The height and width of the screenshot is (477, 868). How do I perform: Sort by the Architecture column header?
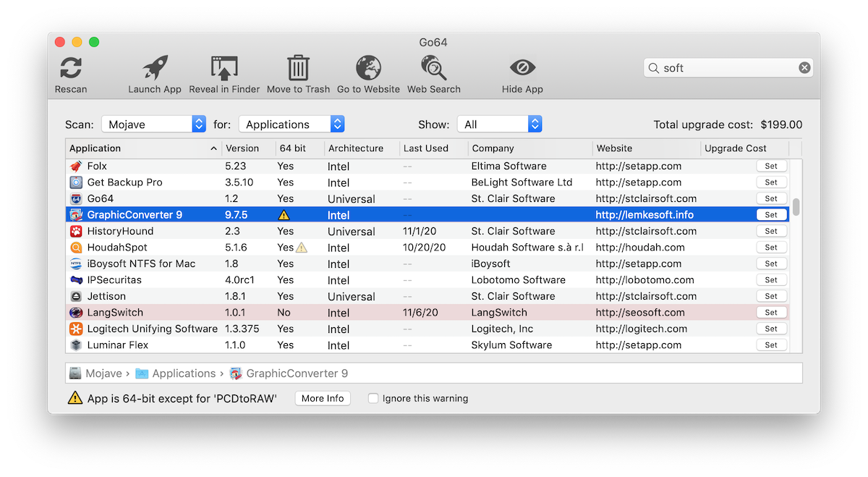coord(361,148)
